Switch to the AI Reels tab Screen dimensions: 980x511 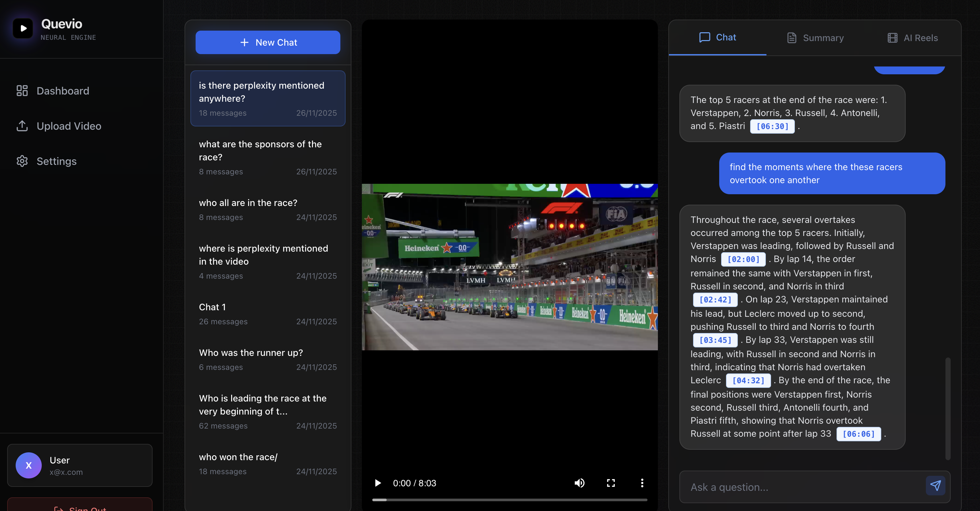click(913, 38)
